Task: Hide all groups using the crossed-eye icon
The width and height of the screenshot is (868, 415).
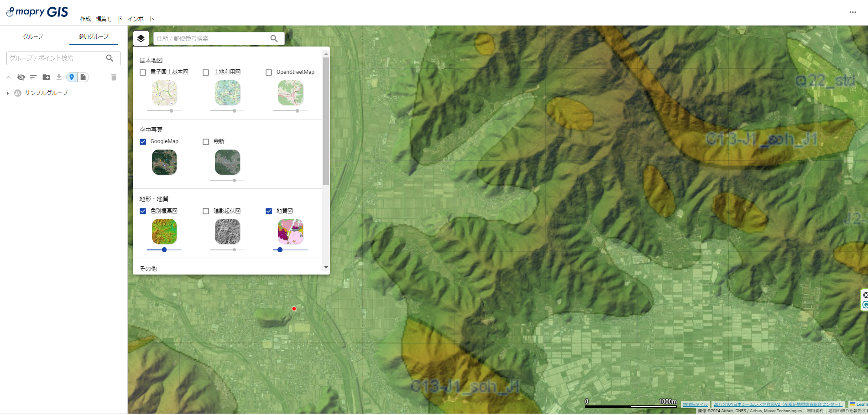Action: tap(21, 77)
